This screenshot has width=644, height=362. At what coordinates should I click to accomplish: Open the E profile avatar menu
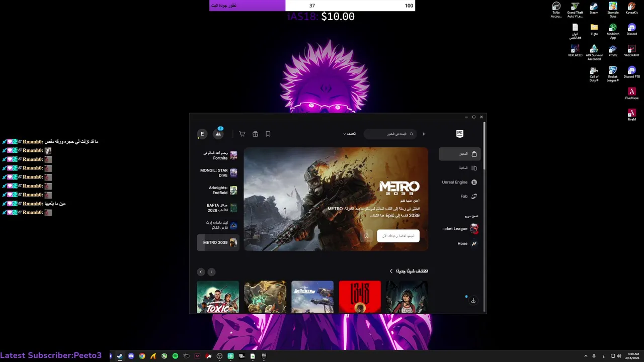tap(202, 134)
